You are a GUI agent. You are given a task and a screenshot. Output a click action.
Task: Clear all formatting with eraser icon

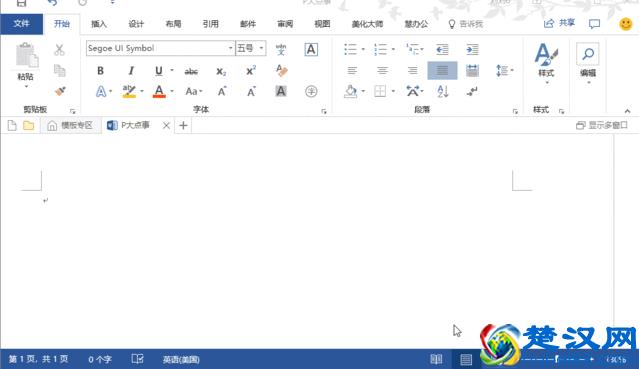[x=281, y=71]
